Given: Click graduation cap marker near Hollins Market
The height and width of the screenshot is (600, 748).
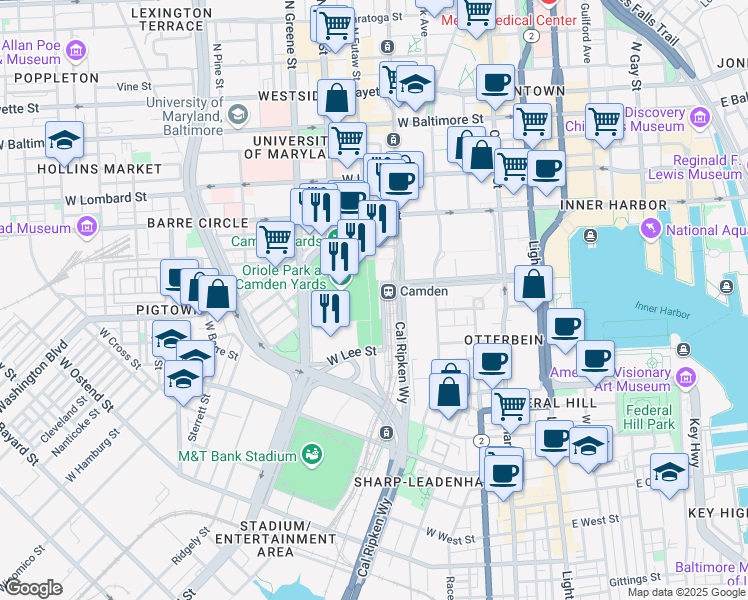Looking at the screenshot, I should pyautogui.click(x=64, y=140).
